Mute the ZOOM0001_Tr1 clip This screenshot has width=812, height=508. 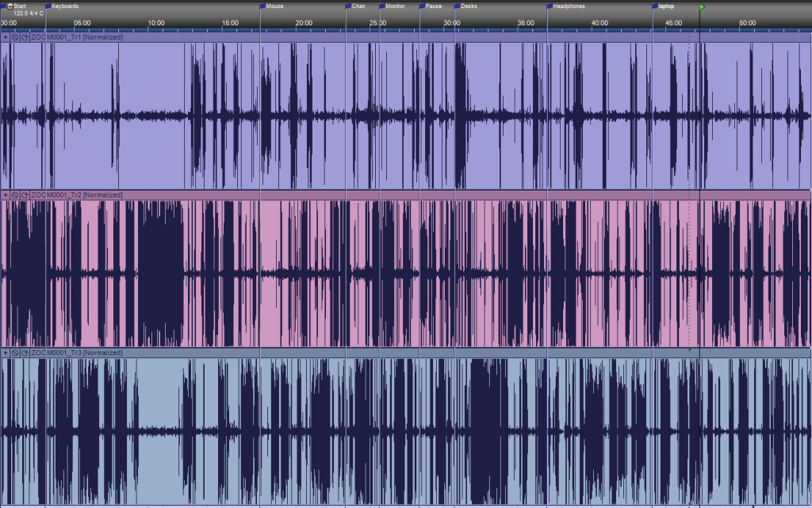[15, 37]
